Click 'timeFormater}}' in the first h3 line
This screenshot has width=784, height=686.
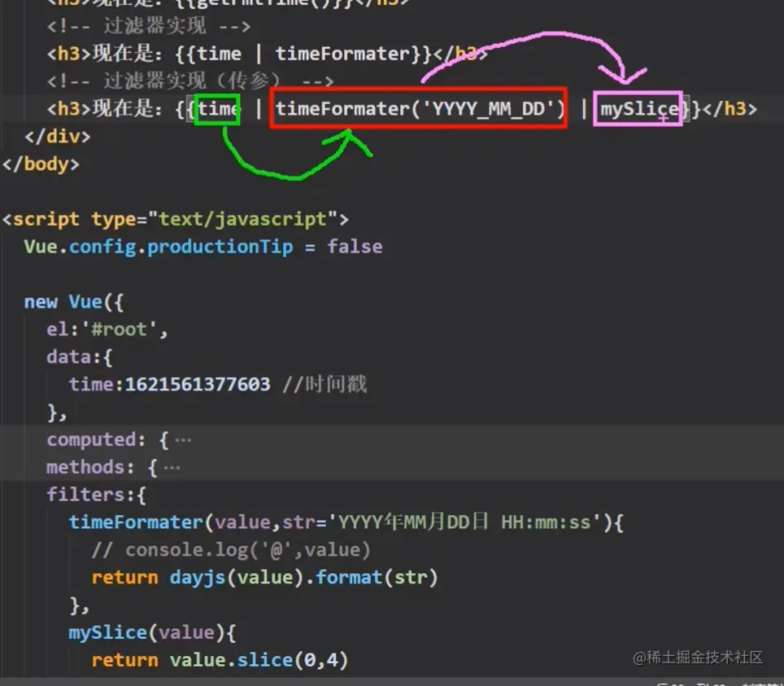pos(354,54)
